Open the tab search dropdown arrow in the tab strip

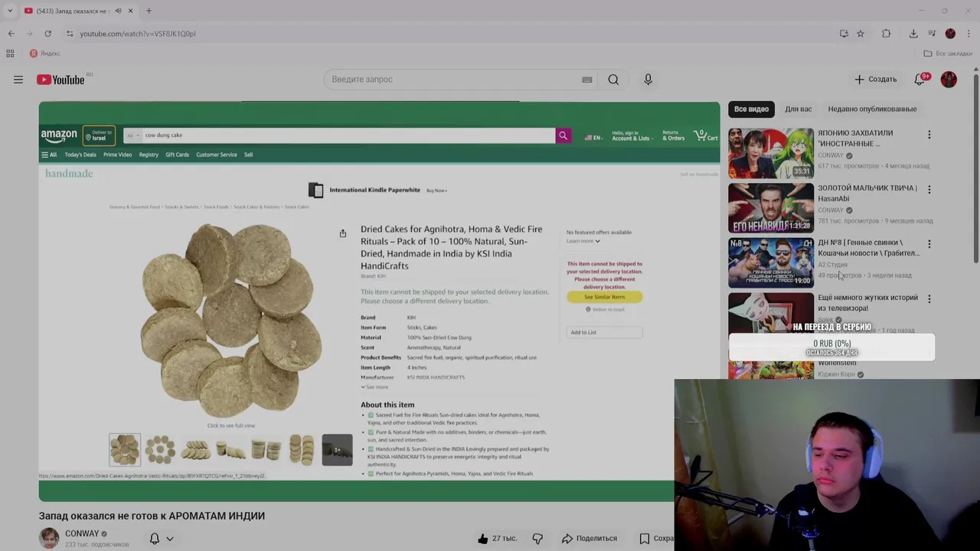pos(10,11)
